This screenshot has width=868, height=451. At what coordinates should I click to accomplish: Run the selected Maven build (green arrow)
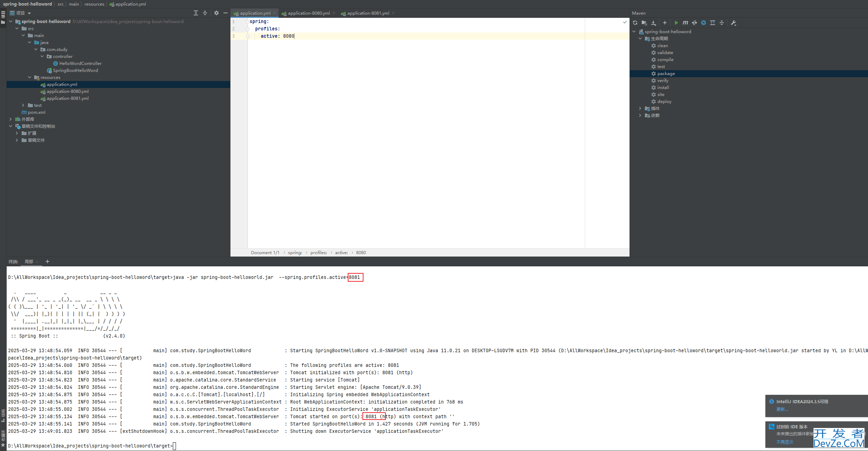click(676, 23)
